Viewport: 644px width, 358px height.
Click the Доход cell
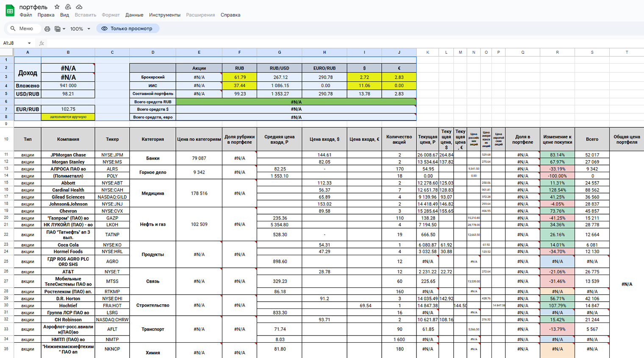point(28,73)
